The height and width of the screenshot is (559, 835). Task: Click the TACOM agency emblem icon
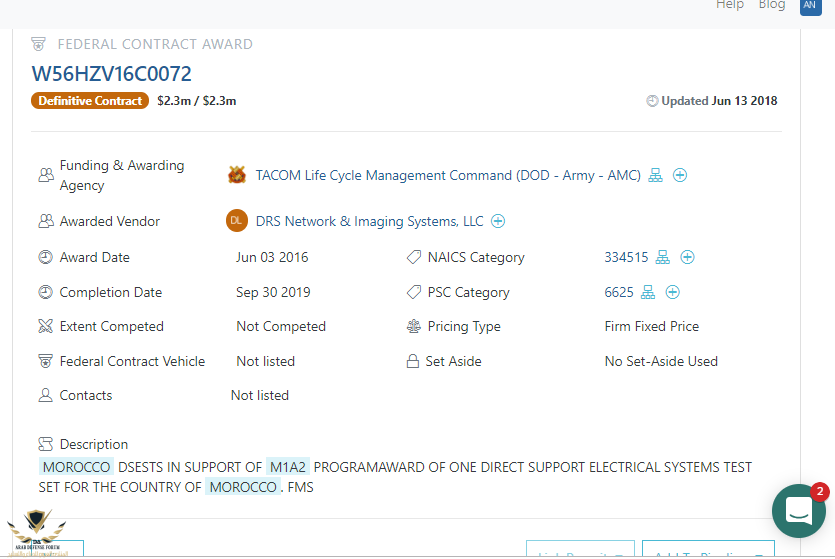(x=237, y=175)
